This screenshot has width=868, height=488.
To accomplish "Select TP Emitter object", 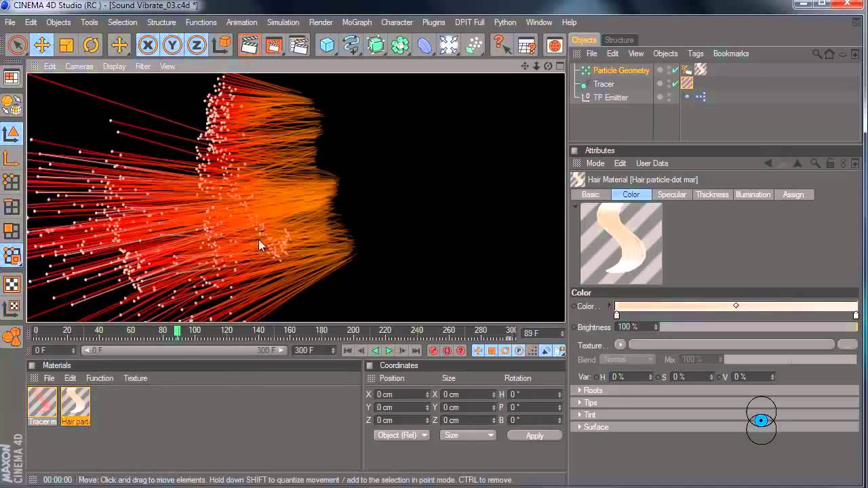I will click(610, 98).
